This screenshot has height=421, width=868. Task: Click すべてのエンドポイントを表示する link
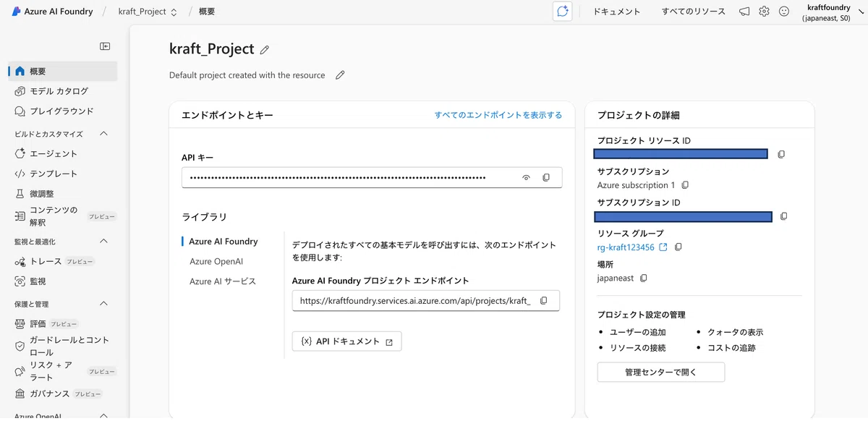pos(498,115)
